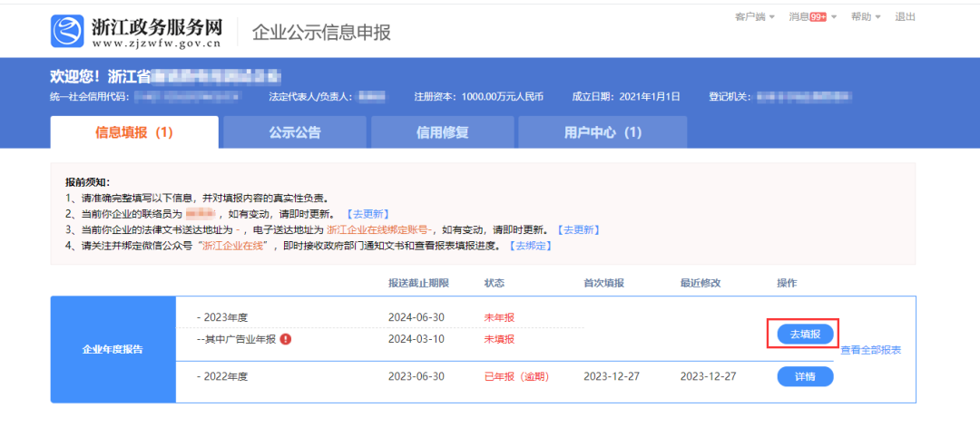Click the 报送截止期限 column header
980x437 pixels.
(418, 283)
